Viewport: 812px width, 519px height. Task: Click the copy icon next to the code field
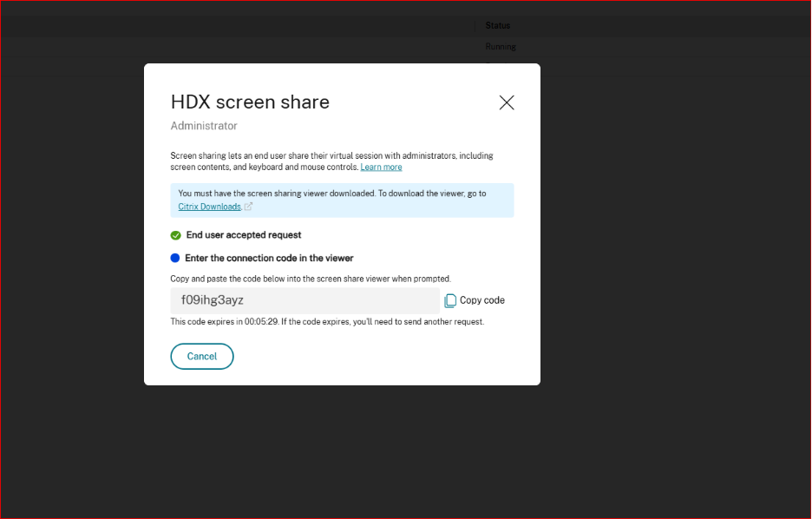(x=450, y=299)
